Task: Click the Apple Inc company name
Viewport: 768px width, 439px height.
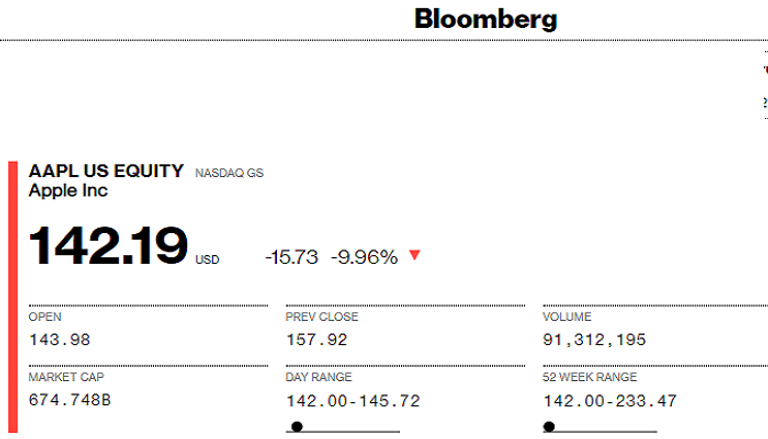Action: tap(68, 190)
